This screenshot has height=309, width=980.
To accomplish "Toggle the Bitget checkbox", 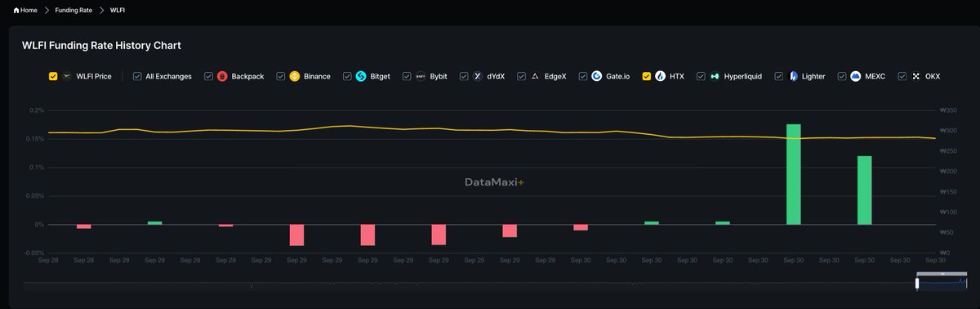I will pyautogui.click(x=347, y=76).
